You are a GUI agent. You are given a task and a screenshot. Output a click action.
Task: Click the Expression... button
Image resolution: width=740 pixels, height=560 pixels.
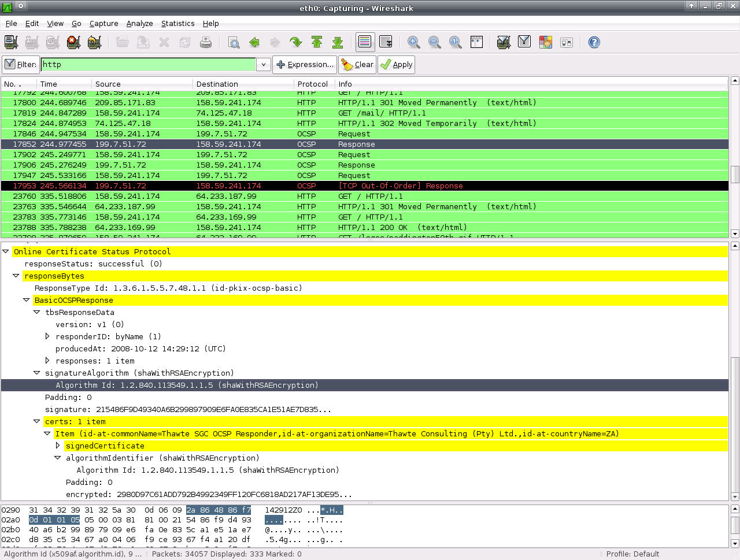tap(305, 64)
